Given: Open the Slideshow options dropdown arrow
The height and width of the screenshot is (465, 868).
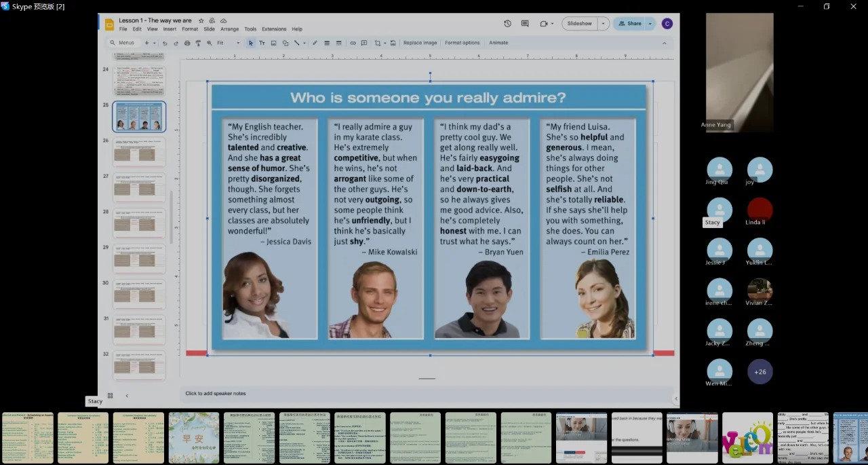Looking at the screenshot, I should pos(603,24).
